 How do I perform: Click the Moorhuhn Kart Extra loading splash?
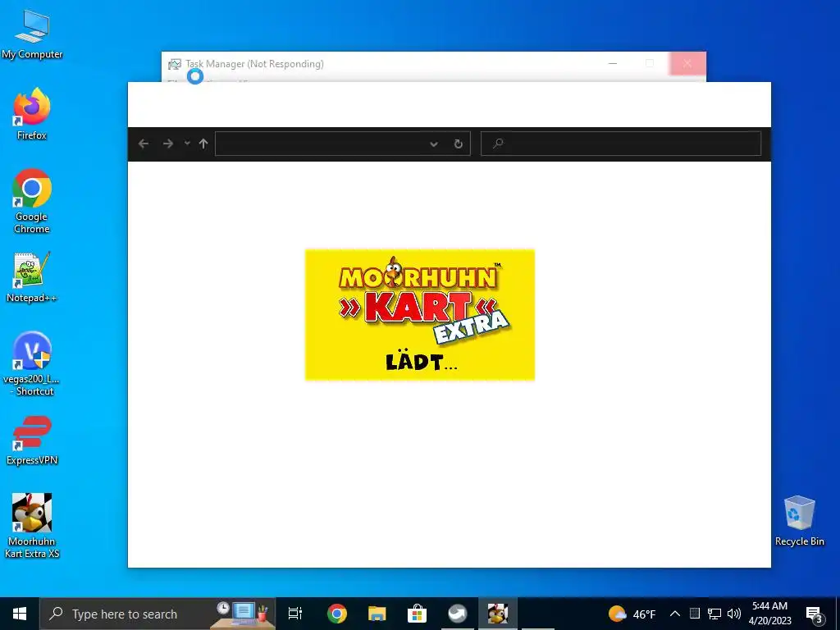[x=420, y=315]
